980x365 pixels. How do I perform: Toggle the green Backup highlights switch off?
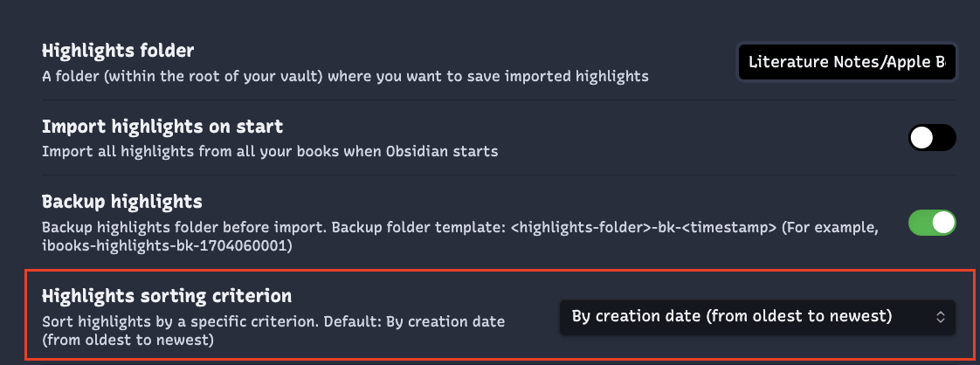[932, 223]
